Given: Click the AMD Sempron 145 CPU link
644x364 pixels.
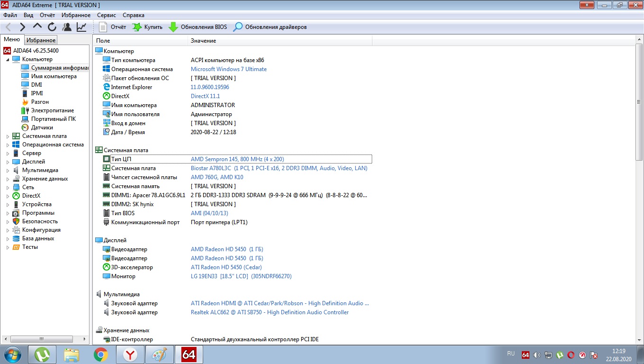Looking at the screenshot, I should tap(237, 159).
